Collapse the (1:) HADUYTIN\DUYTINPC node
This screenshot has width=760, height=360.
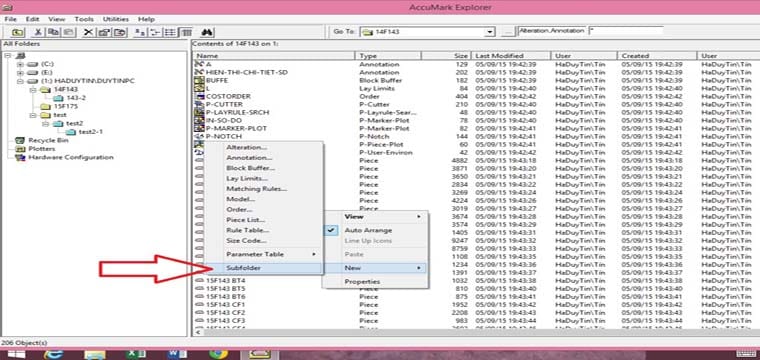point(20,81)
